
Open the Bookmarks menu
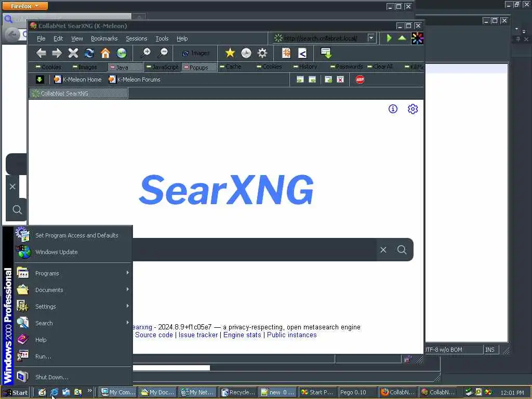[x=104, y=38]
